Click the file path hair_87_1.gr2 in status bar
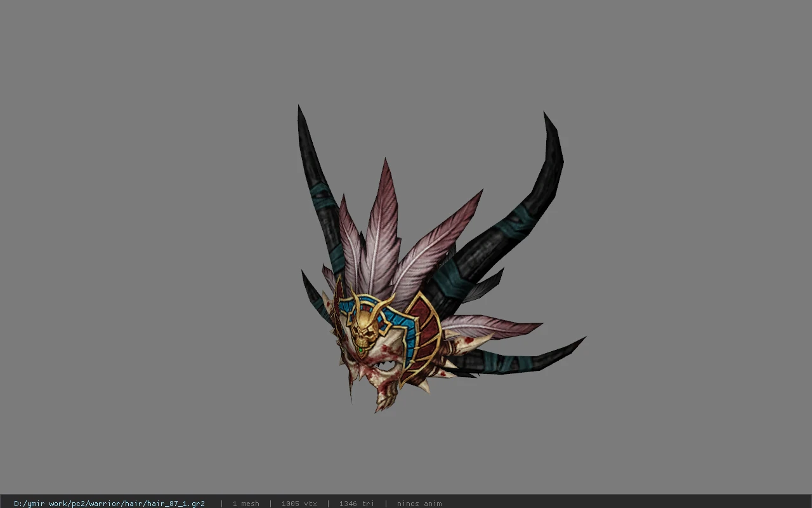This screenshot has width=812, height=508. pos(109,504)
